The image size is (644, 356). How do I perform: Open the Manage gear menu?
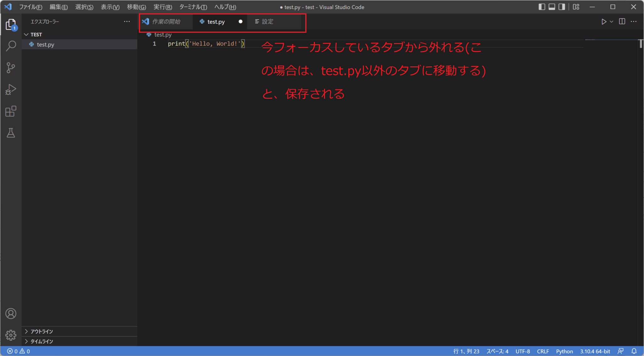pos(11,335)
